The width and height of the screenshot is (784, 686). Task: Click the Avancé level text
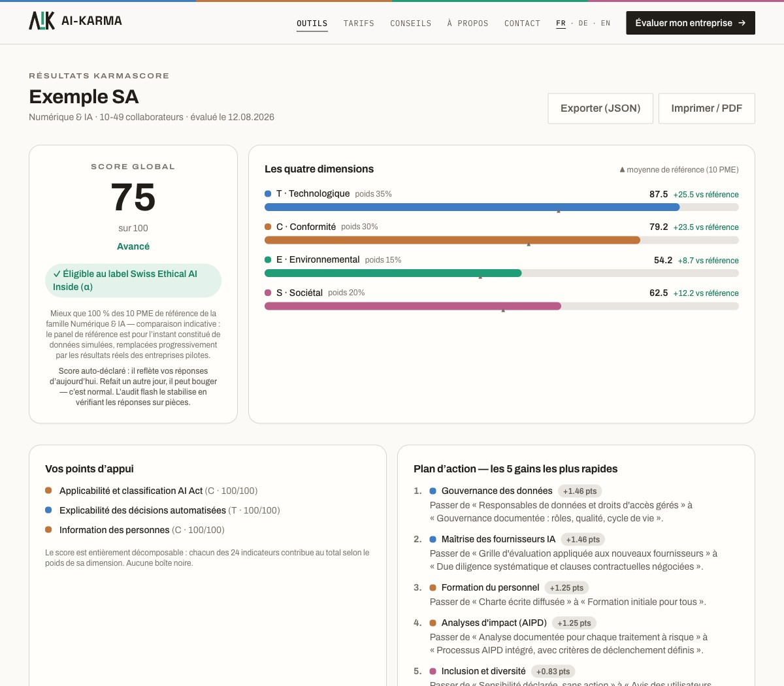(133, 246)
